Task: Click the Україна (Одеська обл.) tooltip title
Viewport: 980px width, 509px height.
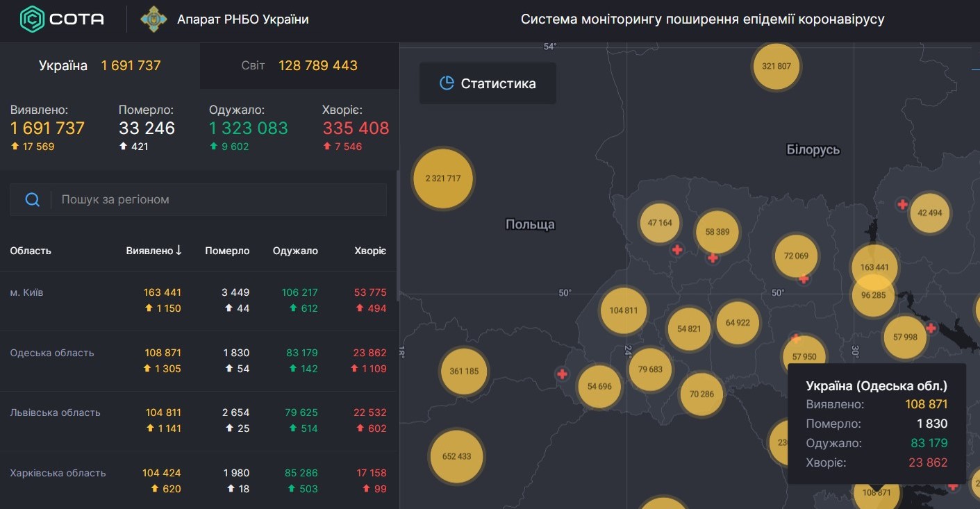Action: click(877, 386)
